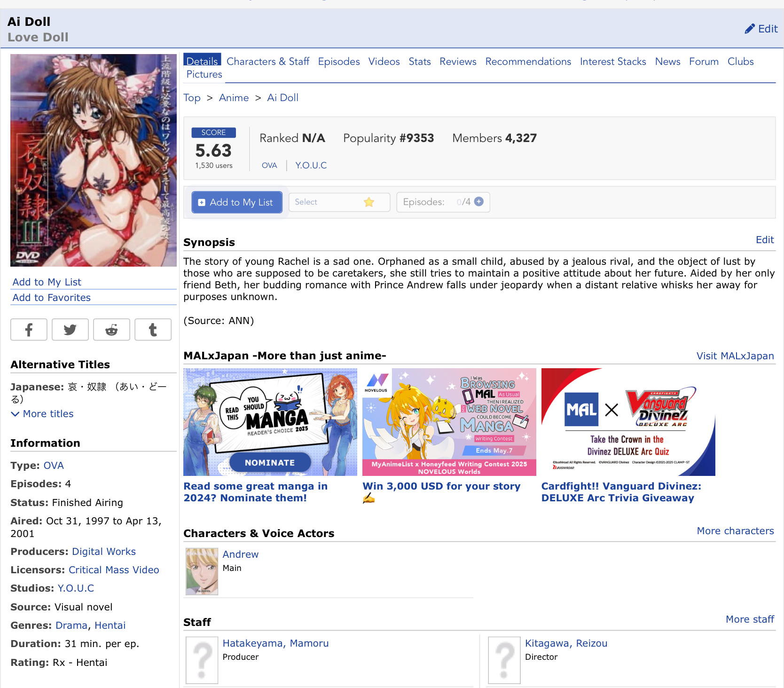Click Y.O.U.C studio link in Information
Screen dimensions: 784x688
pyautogui.click(x=76, y=588)
